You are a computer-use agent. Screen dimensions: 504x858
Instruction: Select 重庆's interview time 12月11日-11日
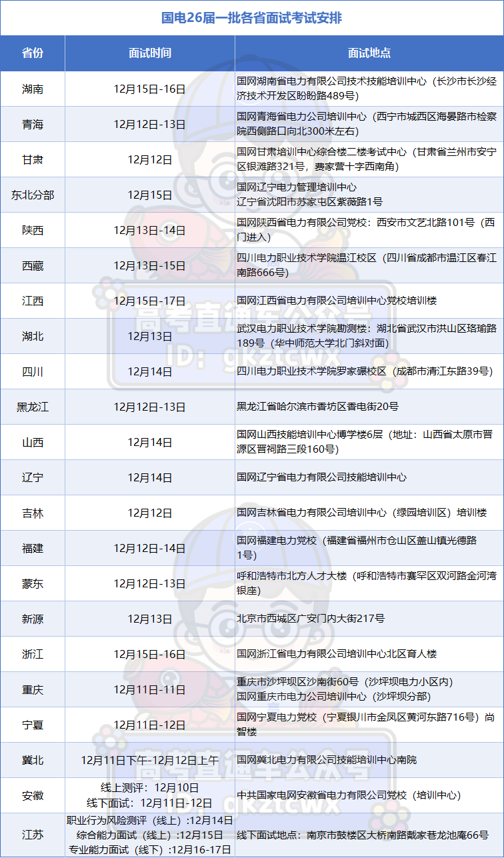(150, 689)
